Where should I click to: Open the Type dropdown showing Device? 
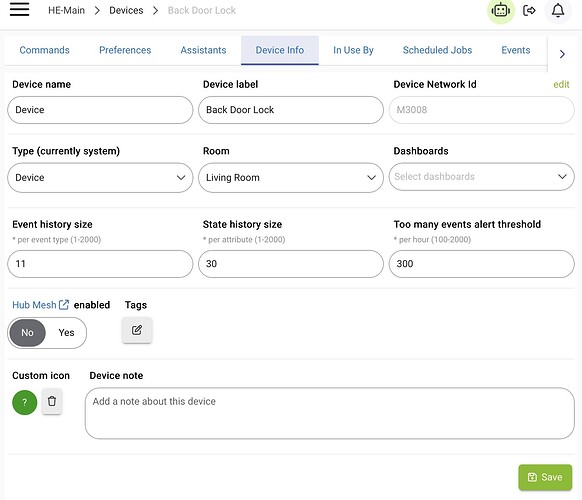(x=100, y=177)
